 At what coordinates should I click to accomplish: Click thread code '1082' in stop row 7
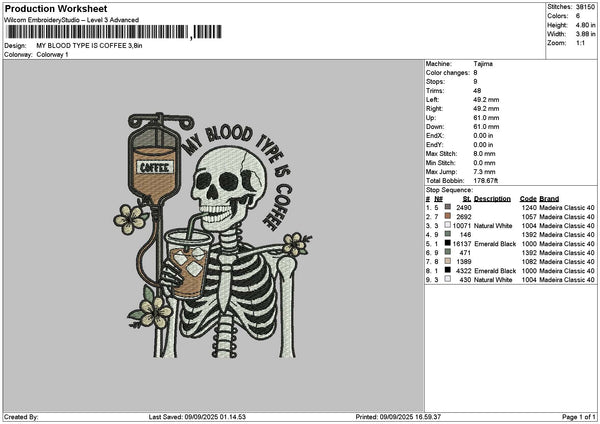pos(529,262)
